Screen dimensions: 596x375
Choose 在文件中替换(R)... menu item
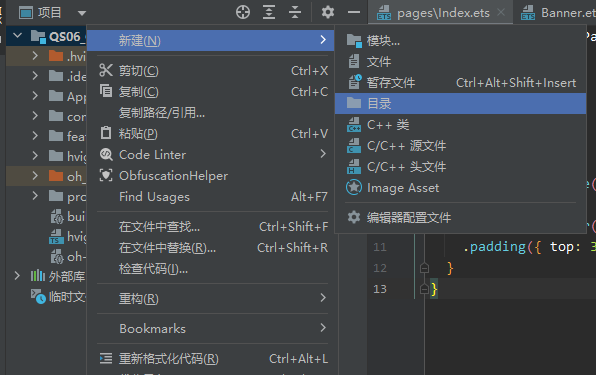[212, 248]
